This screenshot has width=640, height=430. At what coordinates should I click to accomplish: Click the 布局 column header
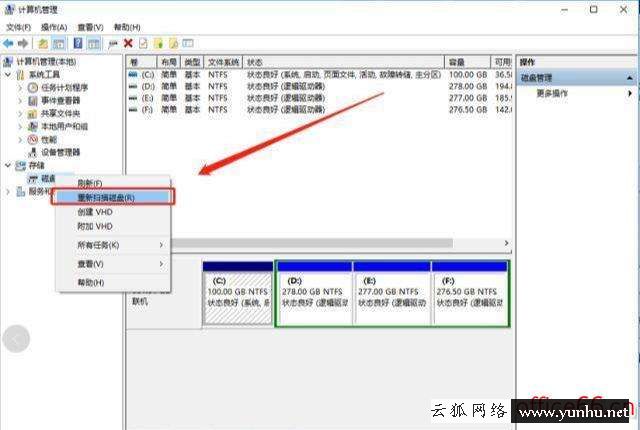click(x=169, y=62)
